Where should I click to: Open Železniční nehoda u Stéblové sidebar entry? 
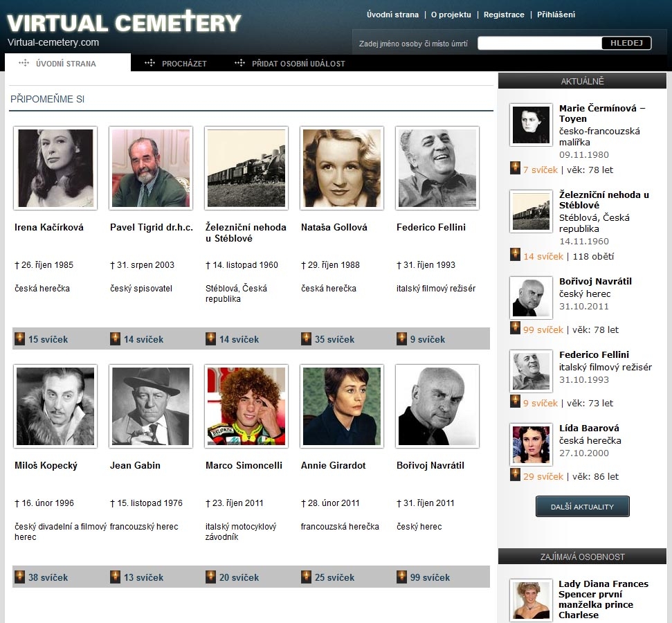pos(604,200)
